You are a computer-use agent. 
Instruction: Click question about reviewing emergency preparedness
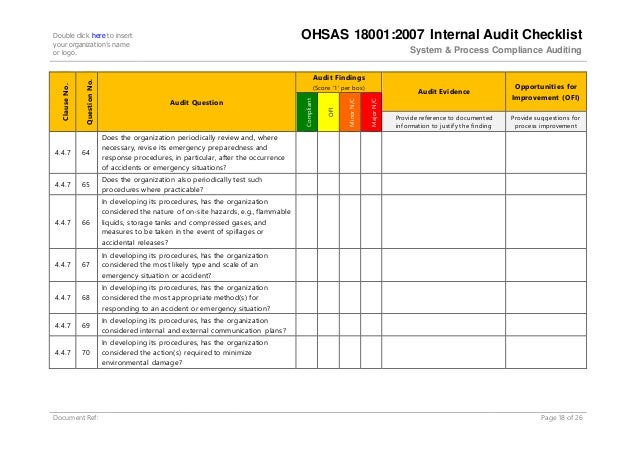pos(193,153)
